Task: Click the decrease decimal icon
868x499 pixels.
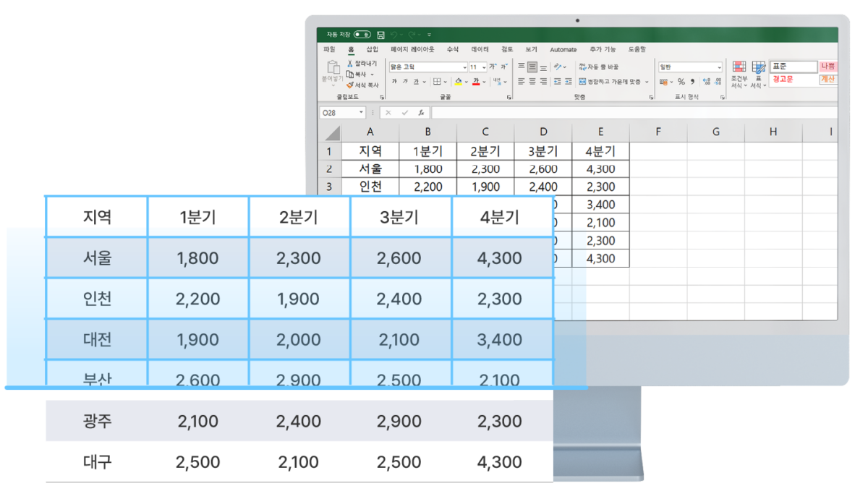Action: [x=718, y=82]
